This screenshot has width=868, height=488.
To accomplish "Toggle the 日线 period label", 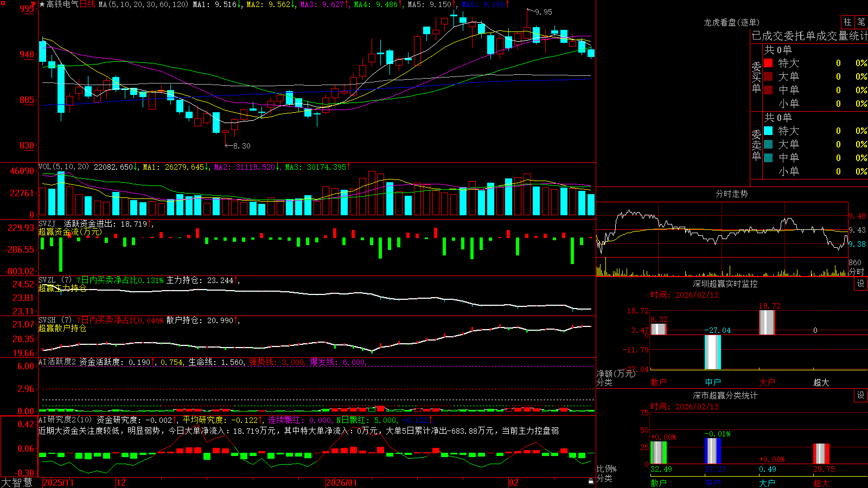I will [87, 4].
